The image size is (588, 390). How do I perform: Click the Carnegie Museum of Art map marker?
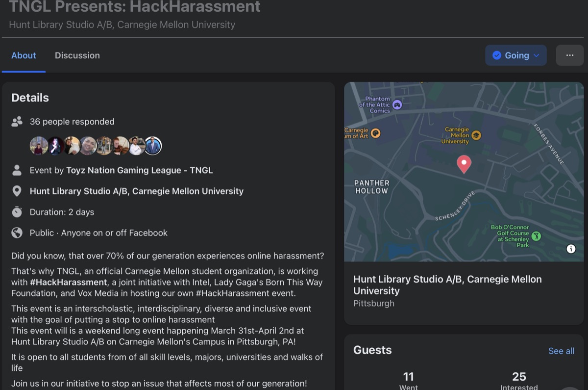[376, 133]
